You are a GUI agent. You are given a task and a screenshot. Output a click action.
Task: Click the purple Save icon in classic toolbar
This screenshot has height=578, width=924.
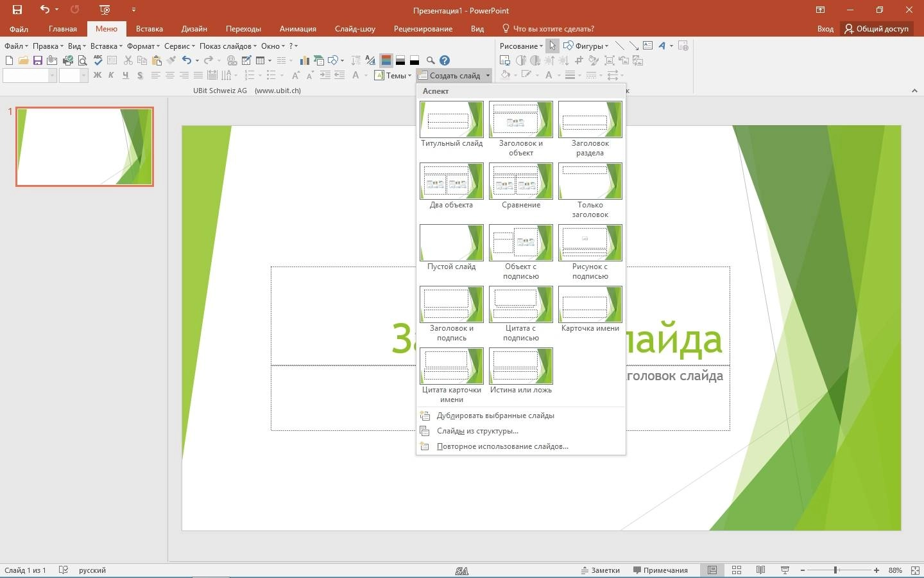(38, 60)
